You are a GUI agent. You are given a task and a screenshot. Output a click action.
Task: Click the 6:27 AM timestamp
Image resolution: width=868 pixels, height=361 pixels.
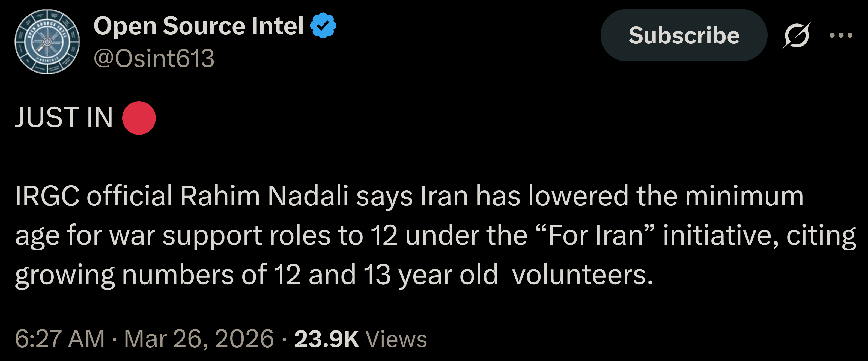coord(60,338)
